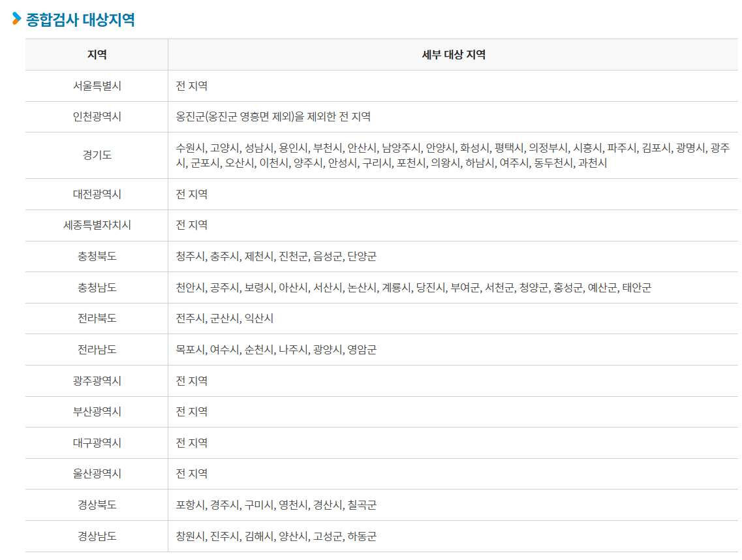Select the 부산광역시 row label

coord(97,411)
